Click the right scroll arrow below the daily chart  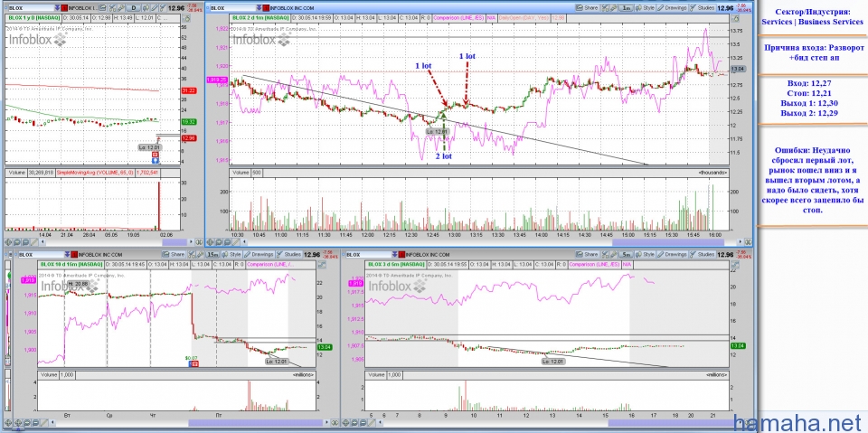pyautogui.click(x=191, y=242)
